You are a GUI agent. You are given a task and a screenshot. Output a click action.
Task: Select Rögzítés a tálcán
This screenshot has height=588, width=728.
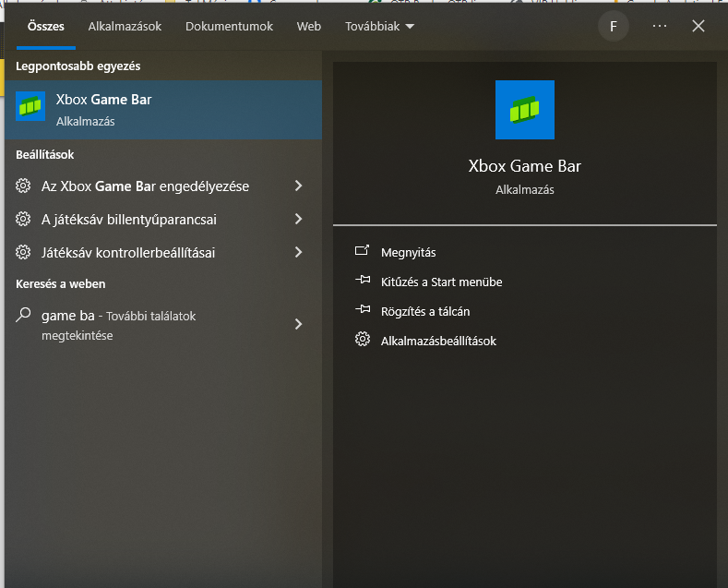(x=425, y=312)
